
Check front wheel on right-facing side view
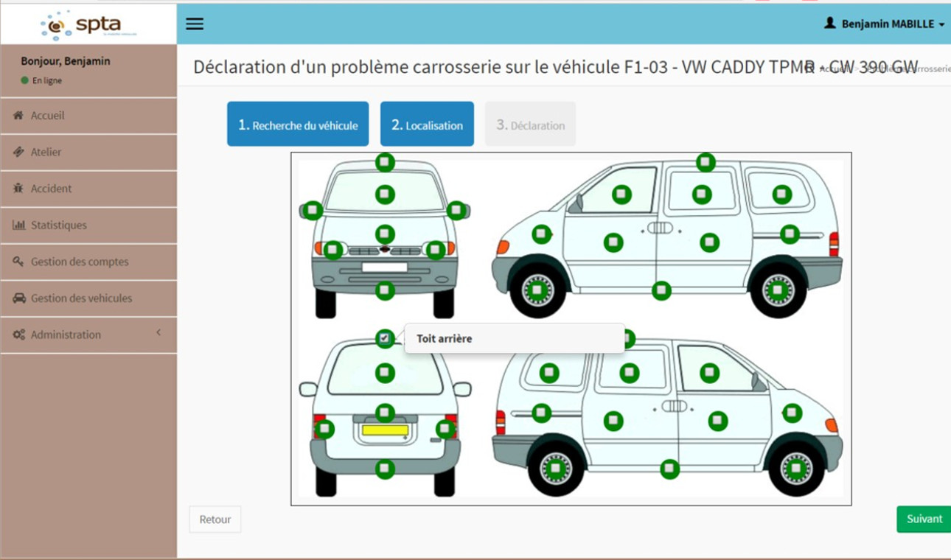[796, 469]
